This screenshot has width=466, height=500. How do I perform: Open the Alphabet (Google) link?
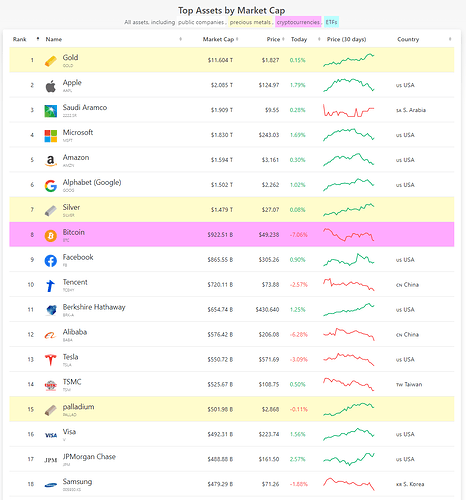click(92, 182)
